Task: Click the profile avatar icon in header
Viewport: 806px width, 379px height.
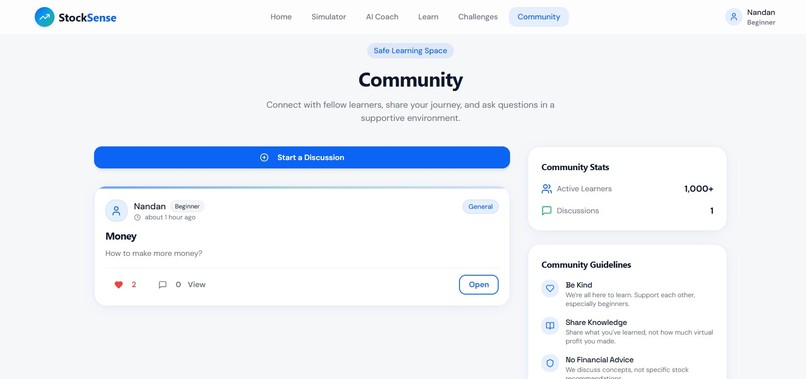Action: [734, 17]
